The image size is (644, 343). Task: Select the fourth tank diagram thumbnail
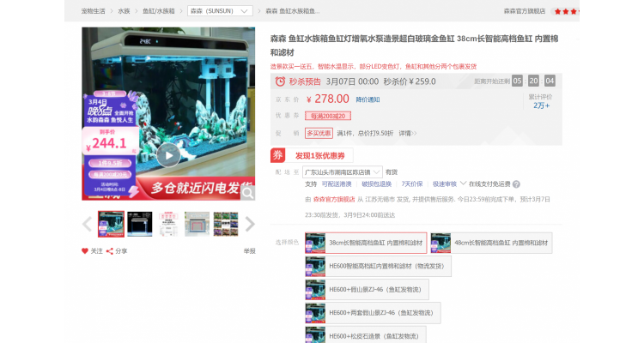click(x=197, y=224)
